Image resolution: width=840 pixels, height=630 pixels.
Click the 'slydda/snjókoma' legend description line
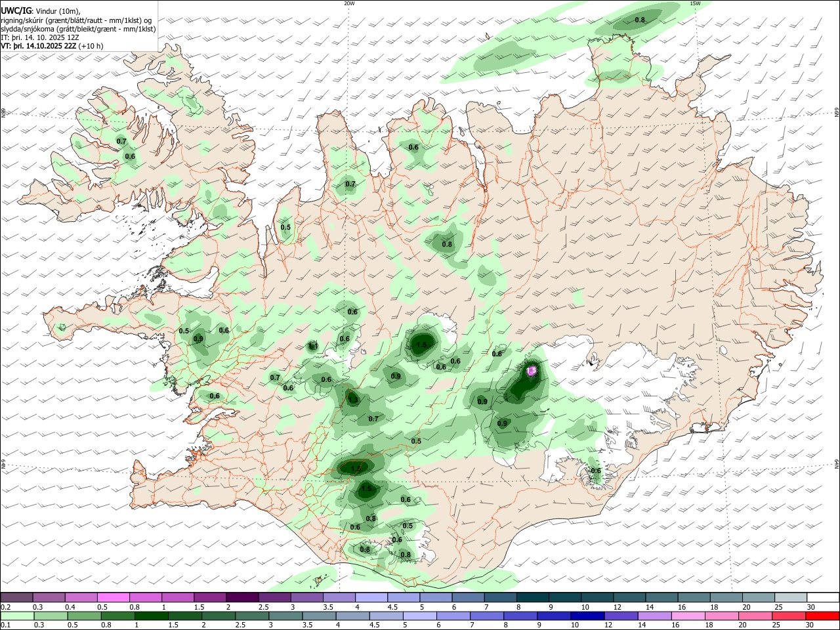pos(78,29)
